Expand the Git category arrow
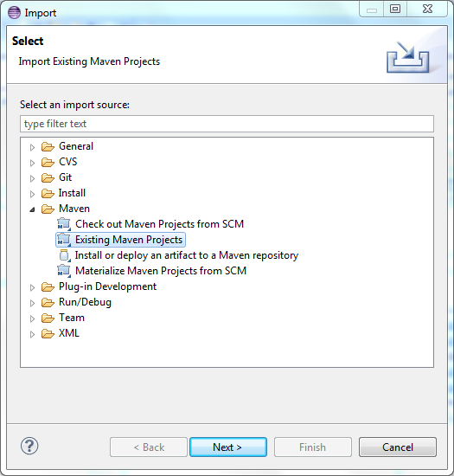 pyautogui.click(x=32, y=178)
